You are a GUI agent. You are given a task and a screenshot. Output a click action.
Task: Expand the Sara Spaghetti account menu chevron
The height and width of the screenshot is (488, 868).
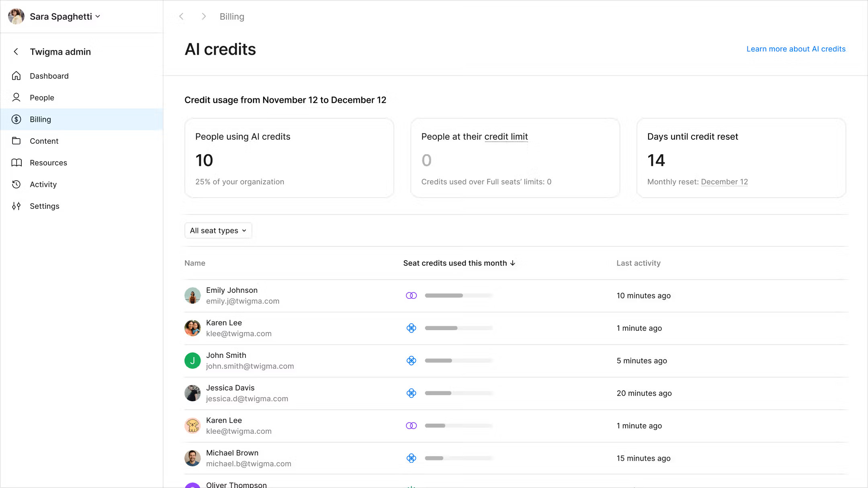coord(98,16)
